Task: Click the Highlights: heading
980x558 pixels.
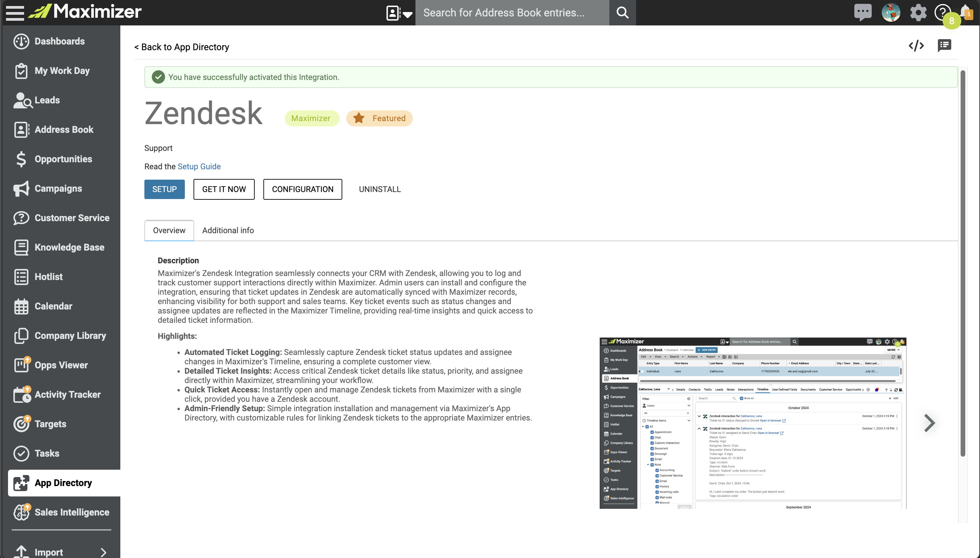Action: 177,336
